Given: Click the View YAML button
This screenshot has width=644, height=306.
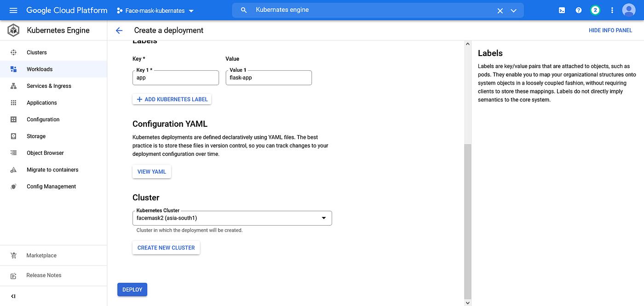Looking at the screenshot, I should click(x=152, y=172).
